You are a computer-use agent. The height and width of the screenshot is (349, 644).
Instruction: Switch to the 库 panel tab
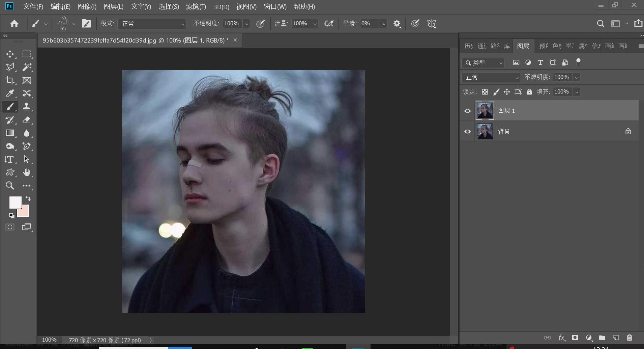[x=507, y=46]
